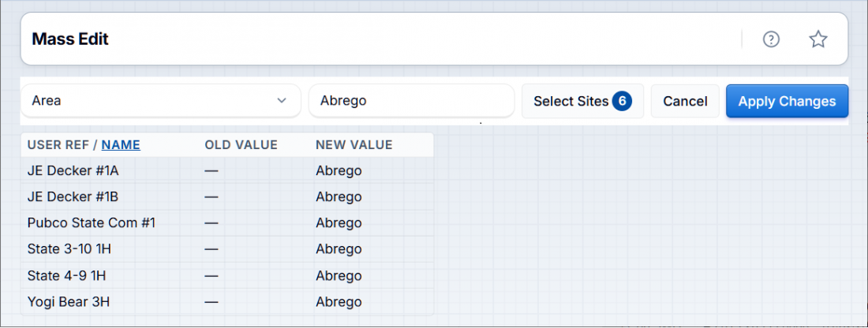Viewport: 868px width, 328px height.
Task: Click the OLD VALUE column header
Action: click(241, 145)
